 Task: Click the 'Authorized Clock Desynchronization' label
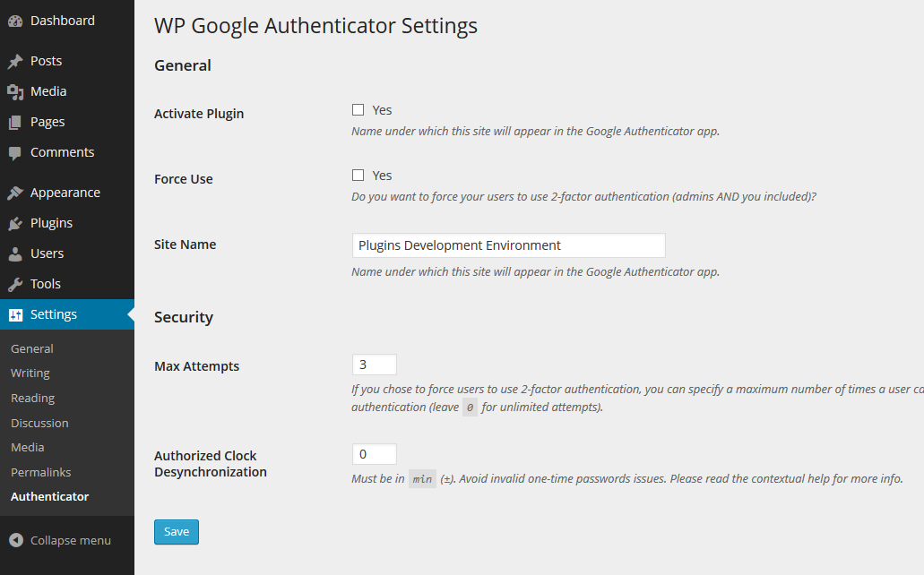[211, 464]
